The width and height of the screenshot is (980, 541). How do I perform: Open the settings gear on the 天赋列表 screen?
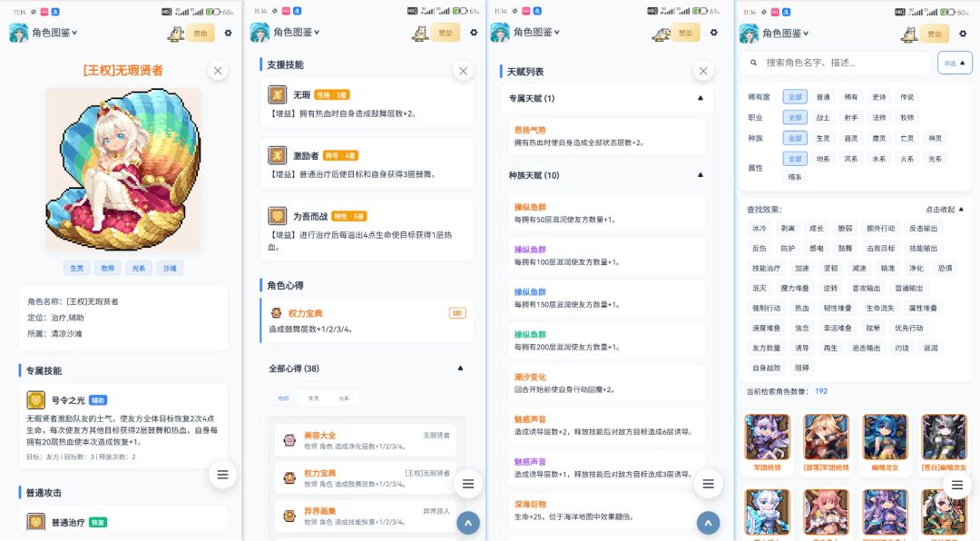coord(714,33)
